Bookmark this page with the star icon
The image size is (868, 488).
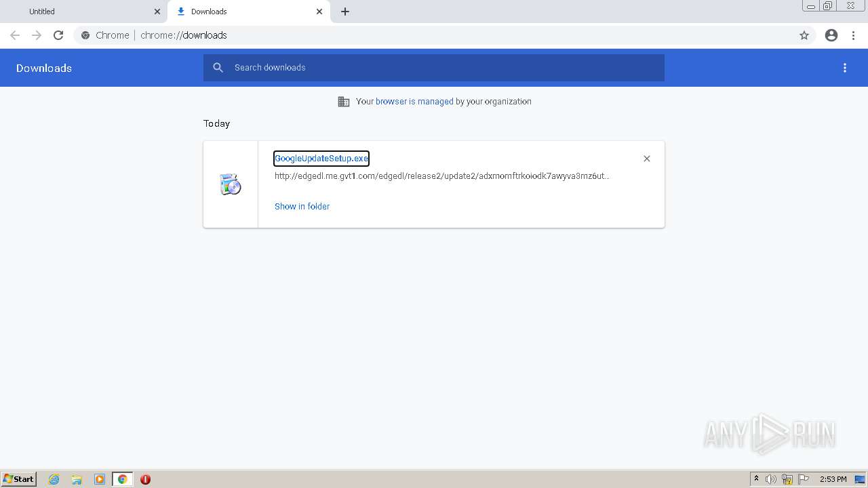click(804, 35)
